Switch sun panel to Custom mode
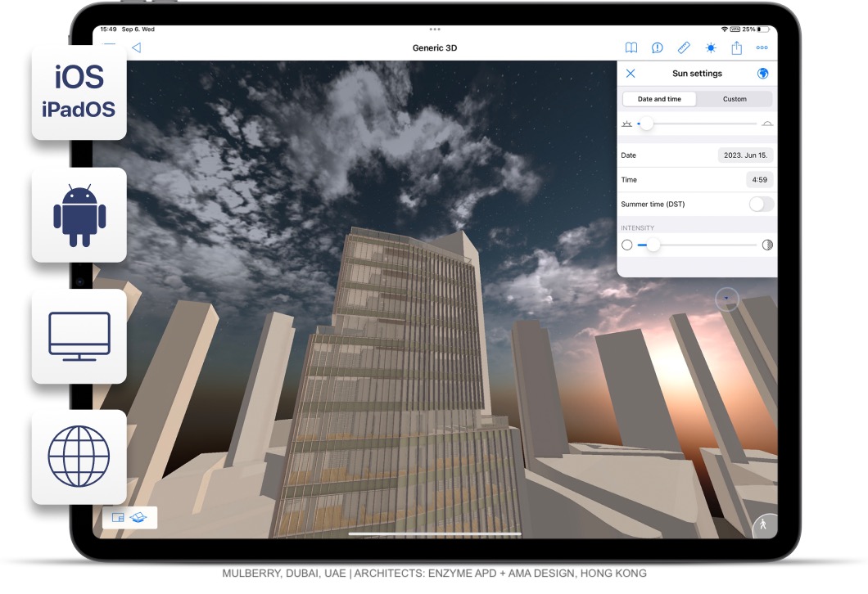The image size is (868, 594). click(x=735, y=99)
